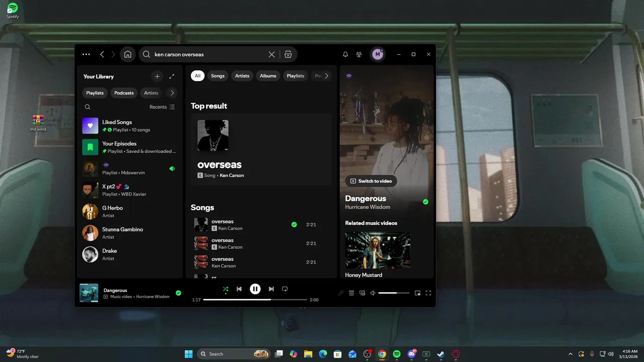Screen dimensions: 644x362
Task: Open the Mdswervin playlist
Action: point(130,168)
